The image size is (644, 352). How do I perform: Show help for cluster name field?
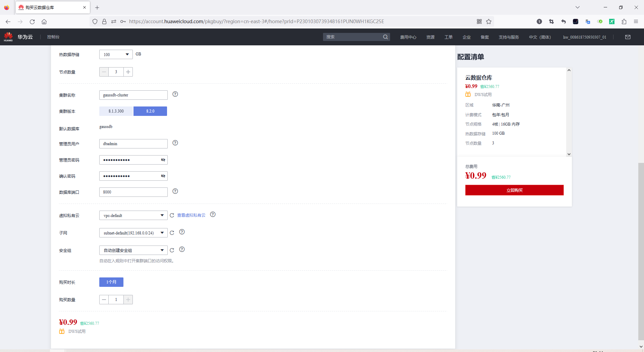[175, 94]
